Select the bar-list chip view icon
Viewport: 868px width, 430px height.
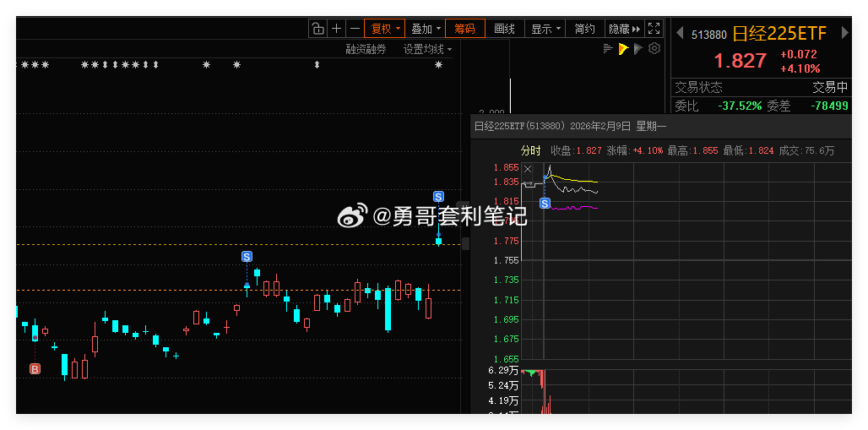pos(608,49)
